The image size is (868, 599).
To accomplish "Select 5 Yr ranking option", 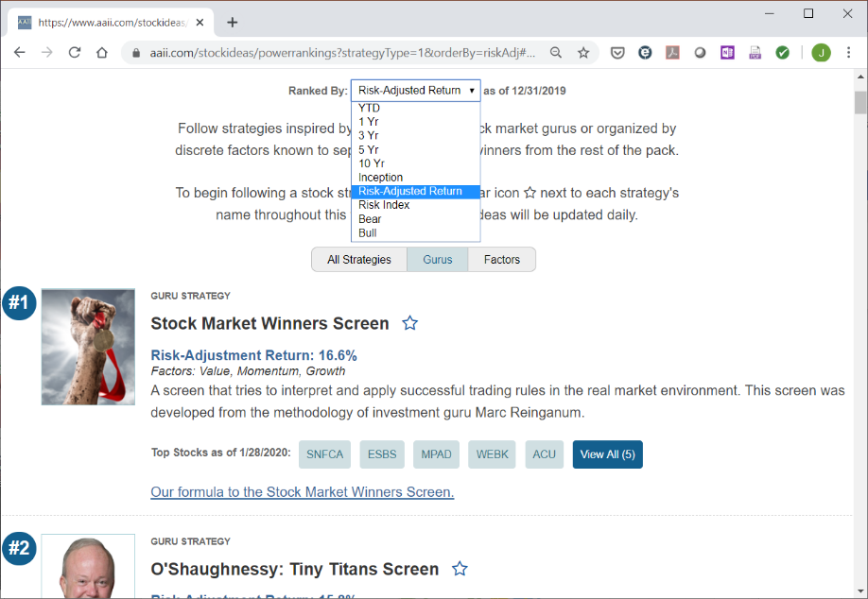I will tap(416, 150).
